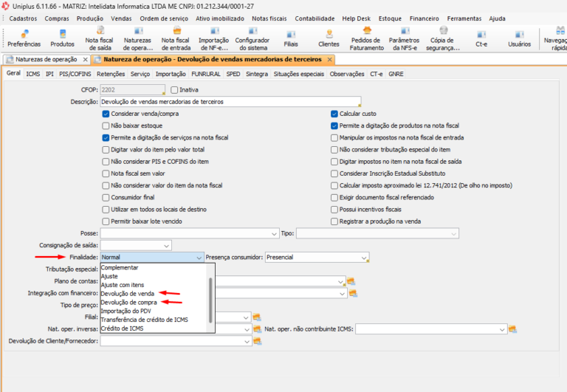
Task: Open the Plano de contas dropdown arrow
Action: tap(340, 281)
